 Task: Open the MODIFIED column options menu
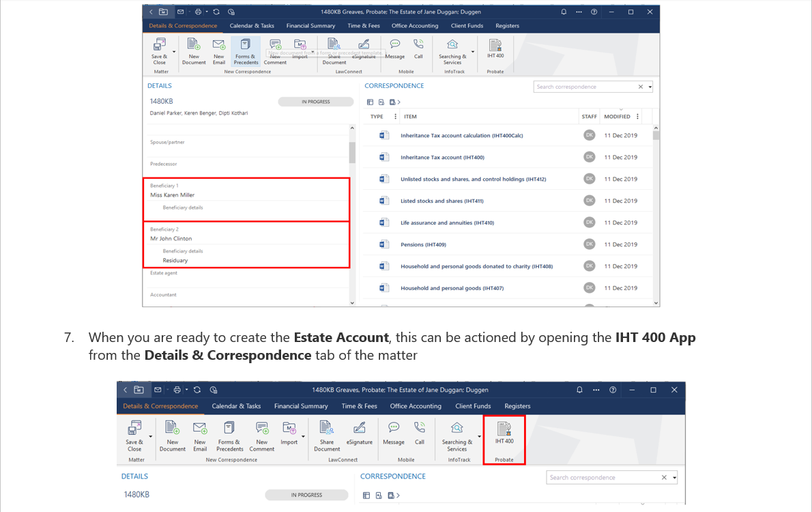coord(638,117)
